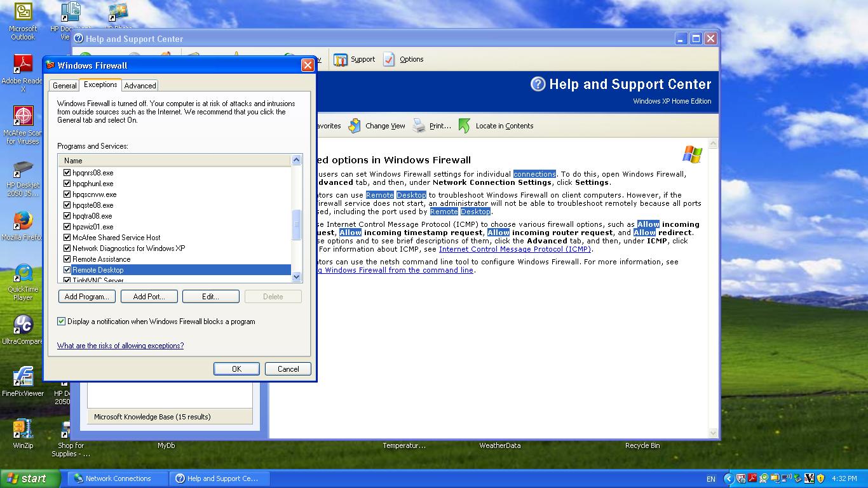Click the Change View icon

355,126
